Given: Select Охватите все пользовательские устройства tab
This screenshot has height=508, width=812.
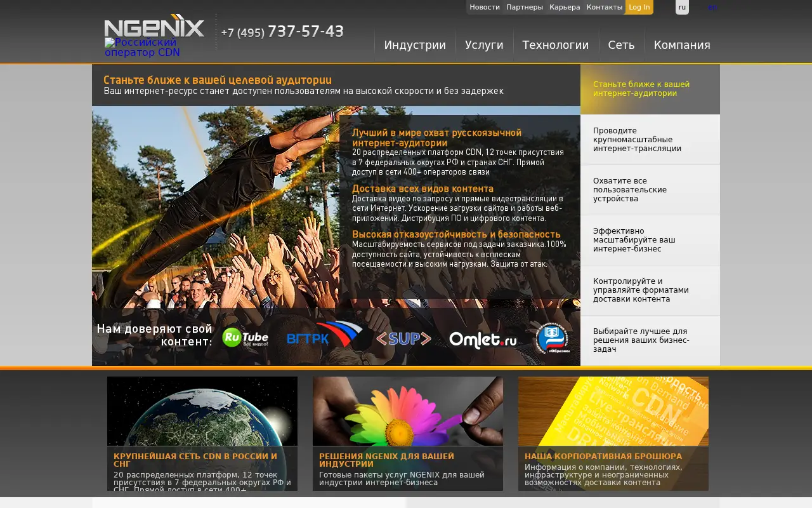Looking at the screenshot, I should tap(650, 190).
